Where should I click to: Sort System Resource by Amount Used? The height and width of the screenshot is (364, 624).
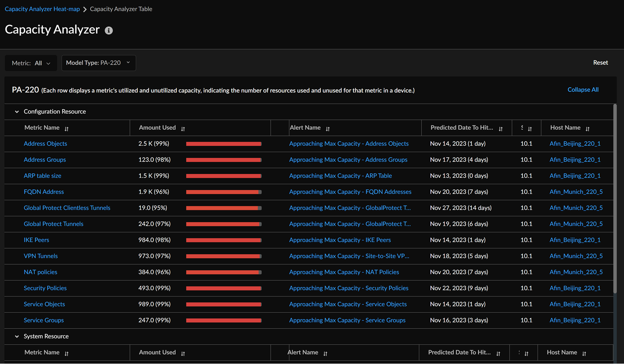183,353
